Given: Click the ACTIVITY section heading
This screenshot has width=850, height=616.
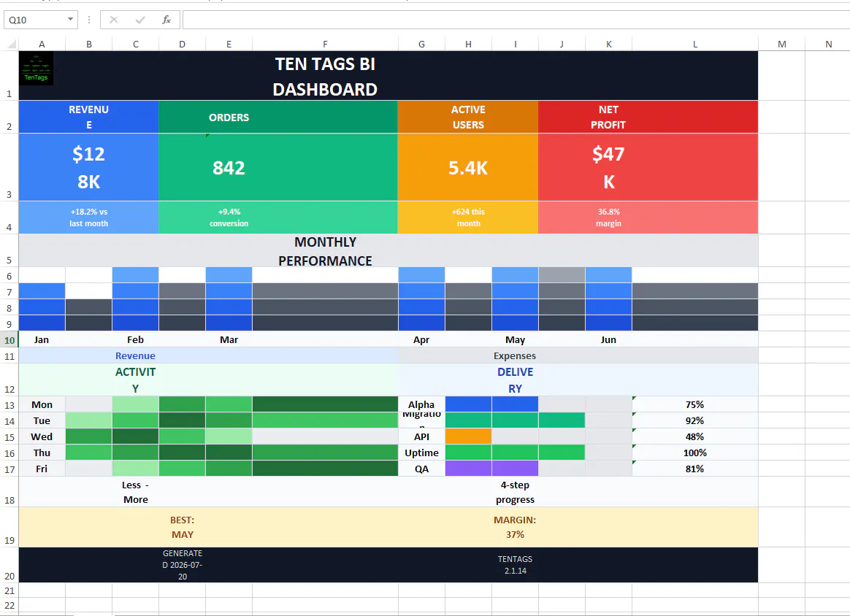Looking at the screenshot, I should coord(208,380).
